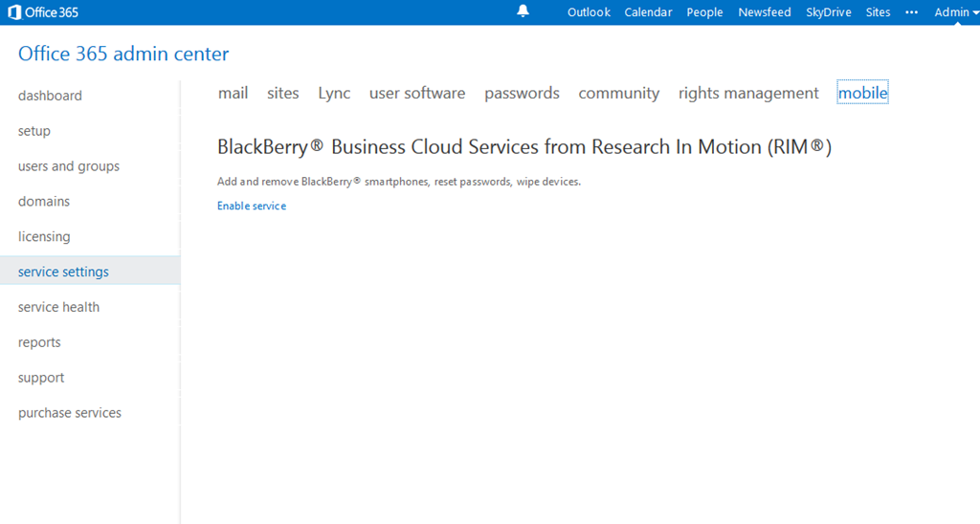Open the user software tab

point(417,93)
